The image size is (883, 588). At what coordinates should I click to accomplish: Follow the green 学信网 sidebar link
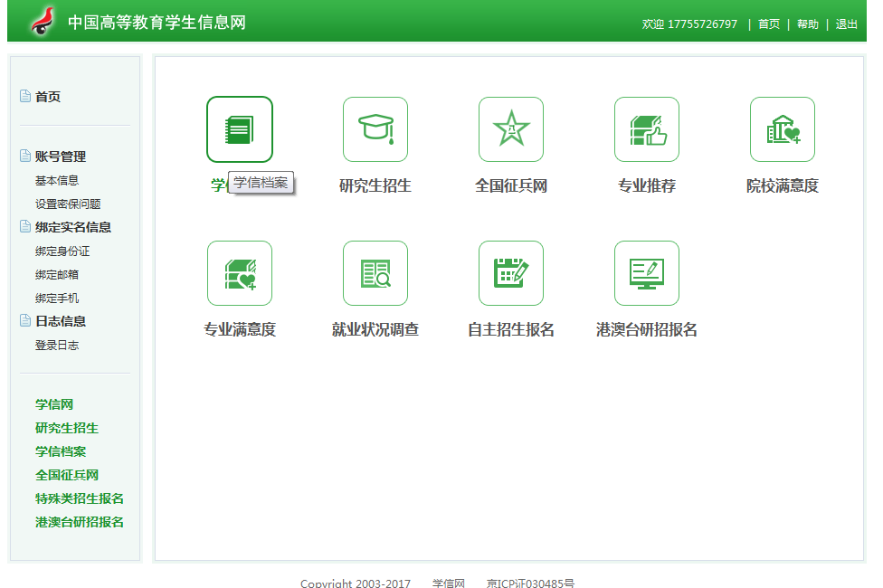(x=54, y=404)
